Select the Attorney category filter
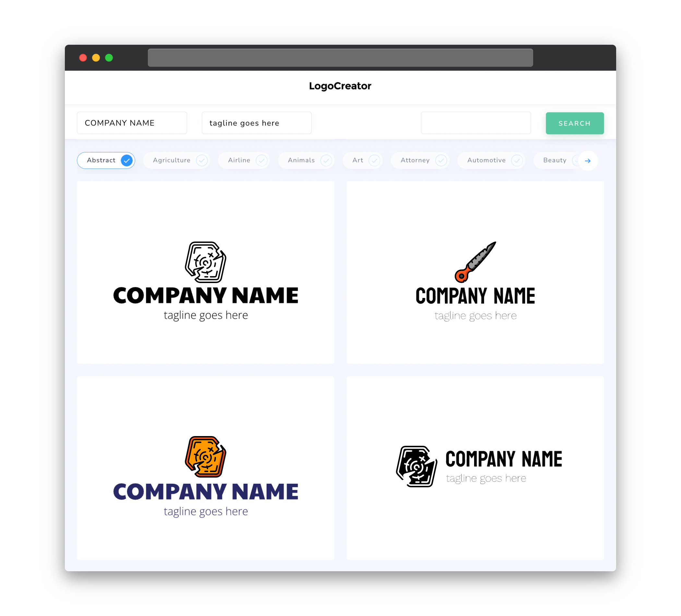 (422, 160)
